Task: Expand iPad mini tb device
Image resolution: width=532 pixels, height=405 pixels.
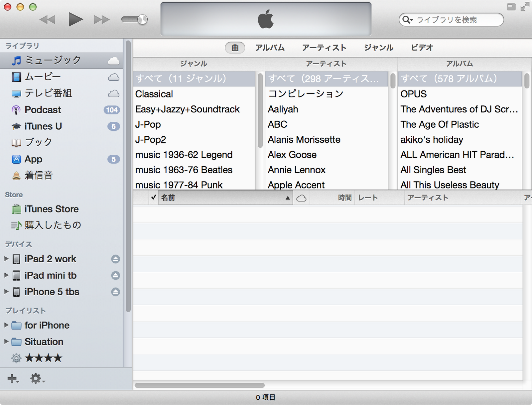Action: tap(6, 275)
